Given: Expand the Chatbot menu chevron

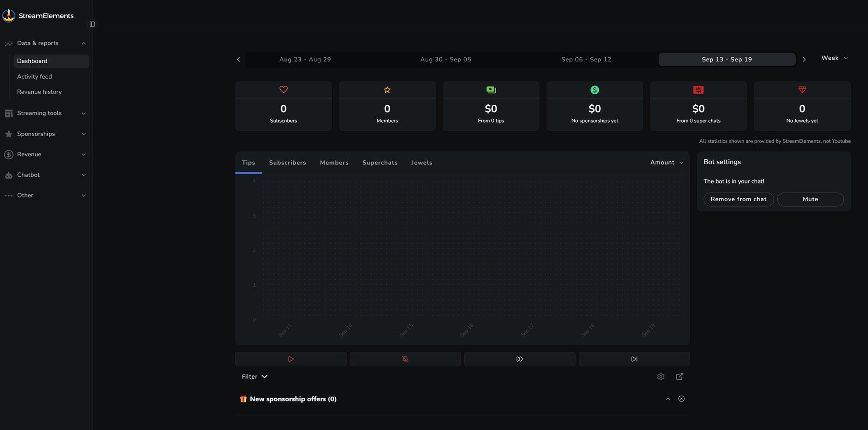Looking at the screenshot, I should coord(83,175).
